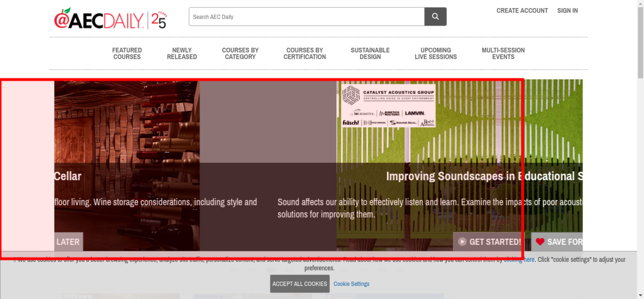The height and width of the screenshot is (299, 644).
Task: Open the Create Account link
Action: coord(522,11)
